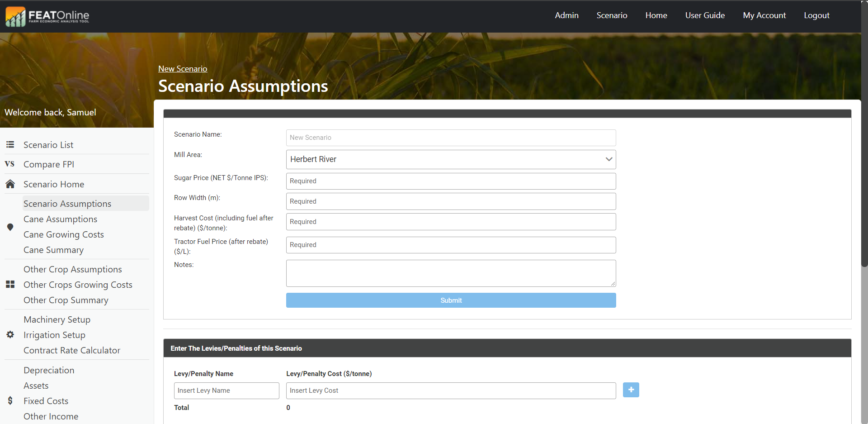Image resolution: width=868 pixels, height=424 pixels.
Task: Open the Scenario menu in top navigation
Action: pyautogui.click(x=612, y=15)
